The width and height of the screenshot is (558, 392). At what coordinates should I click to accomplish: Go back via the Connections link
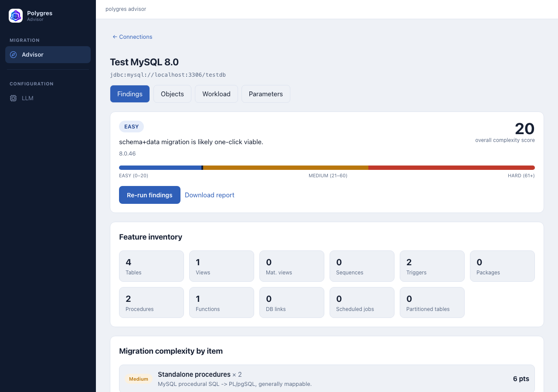click(x=132, y=37)
